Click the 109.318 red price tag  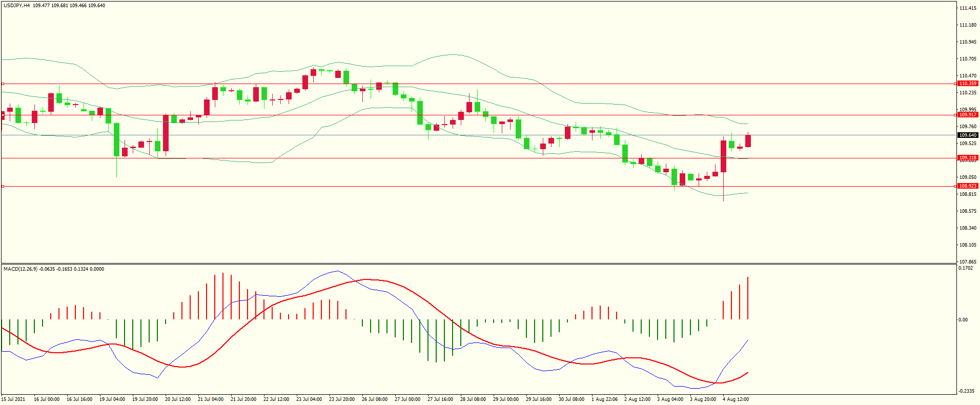[x=968, y=158]
